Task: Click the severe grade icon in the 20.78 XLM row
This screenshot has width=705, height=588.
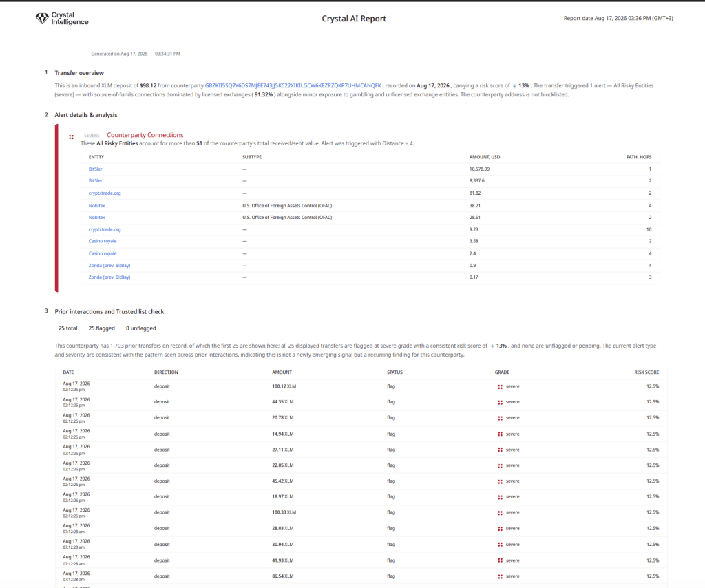Action: [500, 418]
